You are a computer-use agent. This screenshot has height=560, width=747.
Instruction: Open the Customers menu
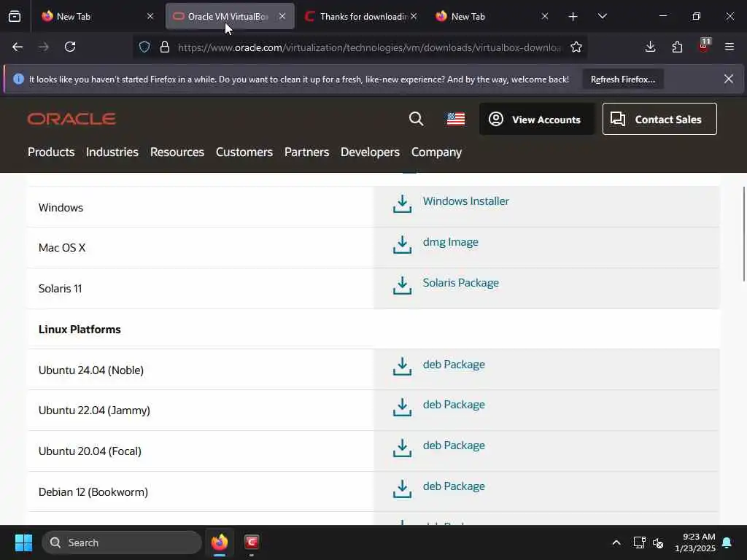[244, 152]
